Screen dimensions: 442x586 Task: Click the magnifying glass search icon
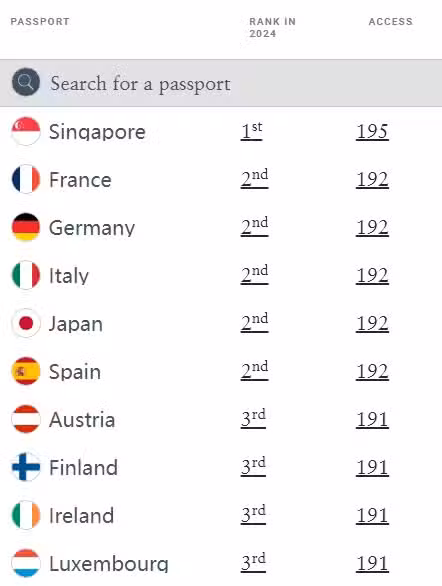pyautogui.click(x=26, y=82)
